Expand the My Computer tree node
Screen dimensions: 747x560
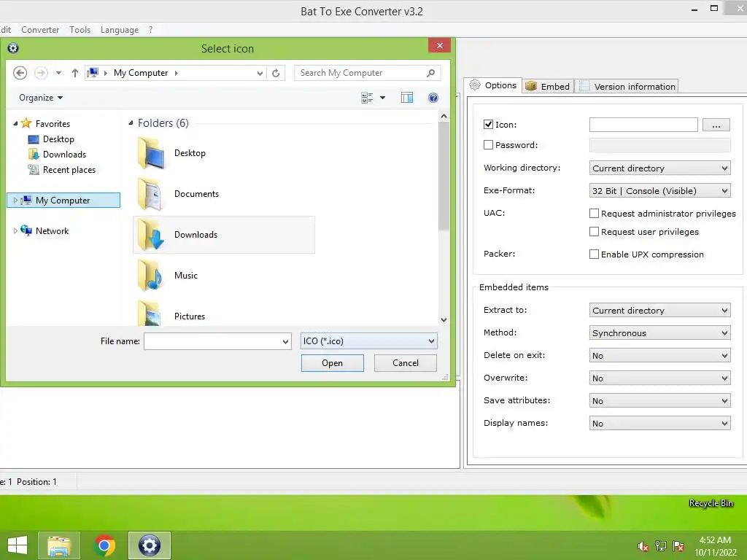[15, 201]
